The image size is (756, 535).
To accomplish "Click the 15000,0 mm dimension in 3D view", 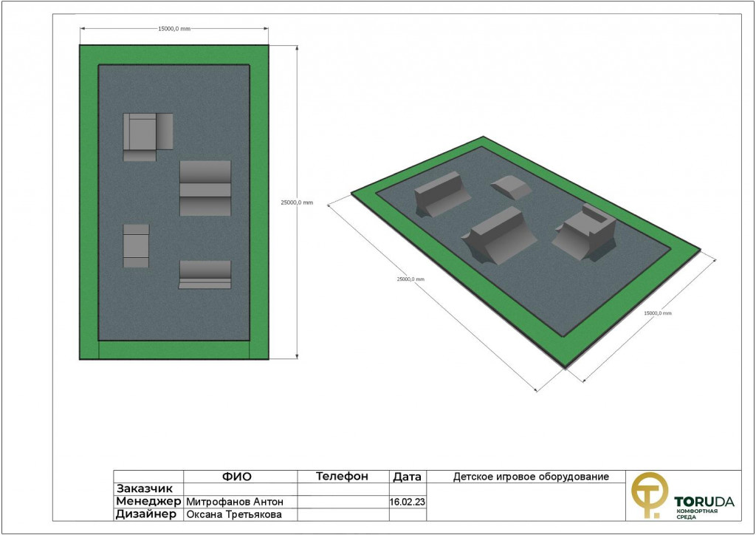I will (658, 313).
